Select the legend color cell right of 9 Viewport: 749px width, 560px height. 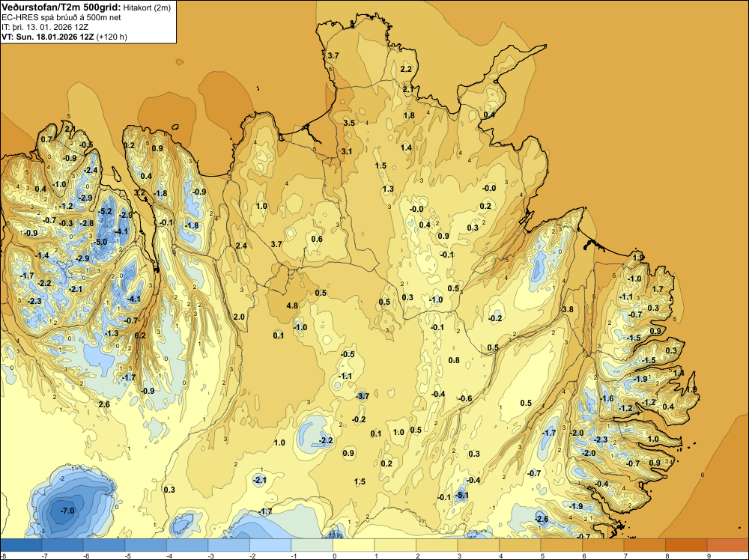(x=727, y=545)
